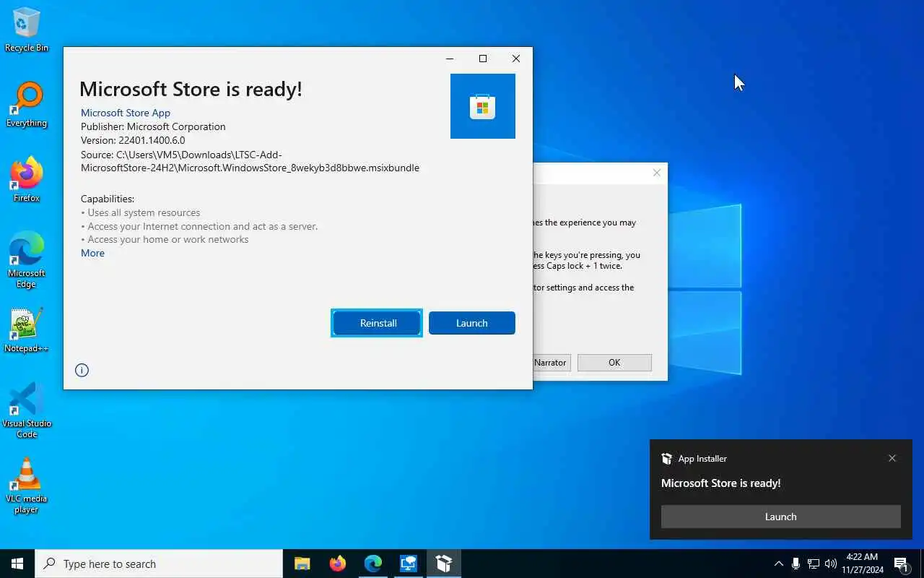Open the Recycle Bin desktop icon

(x=27, y=30)
